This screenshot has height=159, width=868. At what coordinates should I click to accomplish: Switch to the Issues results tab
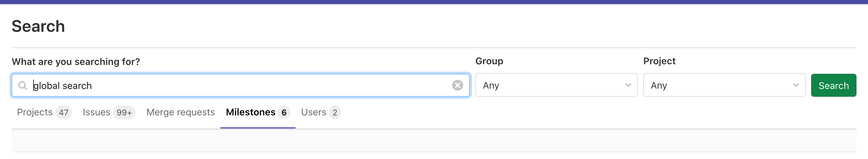[96, 112]
